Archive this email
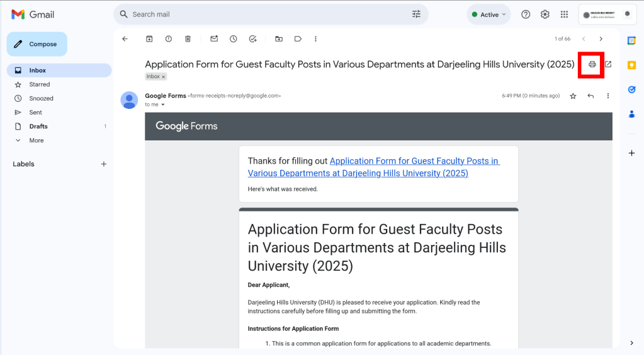 (149, 39)
